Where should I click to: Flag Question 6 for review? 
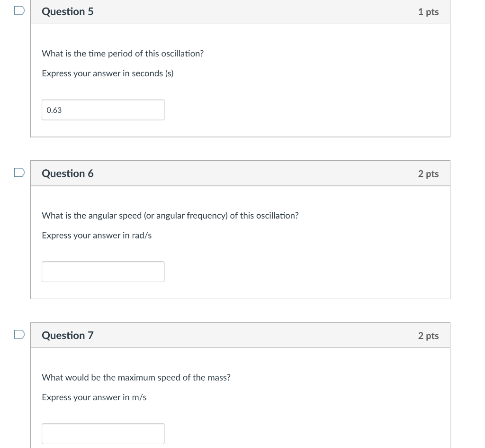pyautogui.click(x=19, y=173)
